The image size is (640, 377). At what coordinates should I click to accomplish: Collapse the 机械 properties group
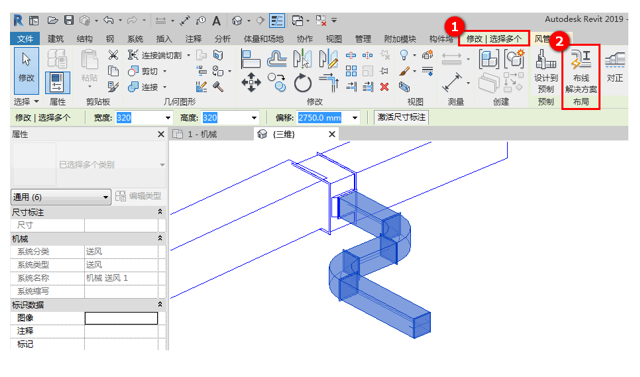click(160, 238)
